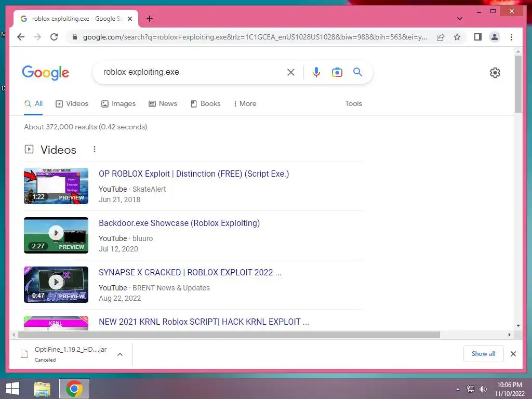
Task: Open File Explorer from taskbar
Action: pos(42,389)
